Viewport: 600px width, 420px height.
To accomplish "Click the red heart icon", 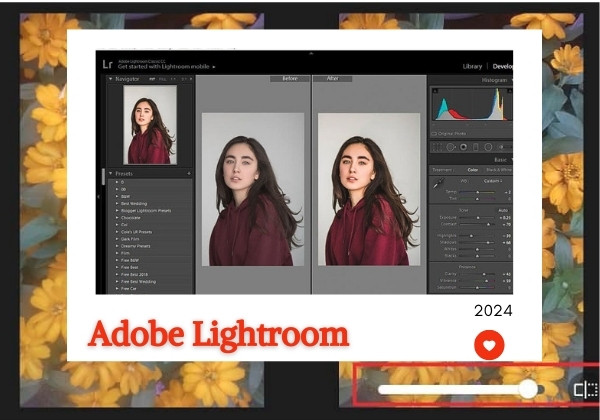I will [489, 345].
